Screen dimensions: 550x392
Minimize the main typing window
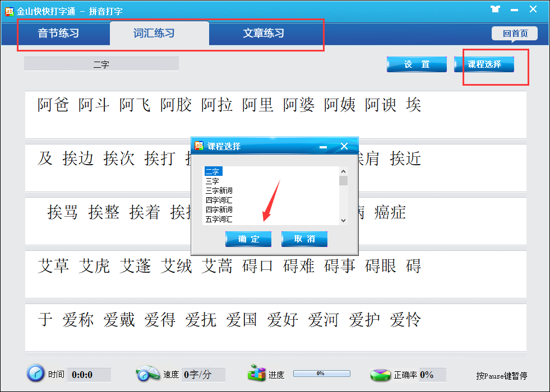[514, 10]
